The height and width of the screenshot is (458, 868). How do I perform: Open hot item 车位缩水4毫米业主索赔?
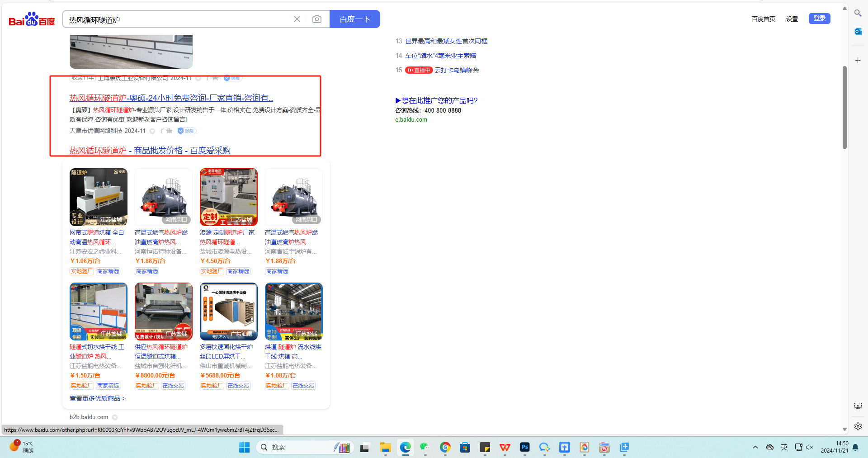coord(440,56)
